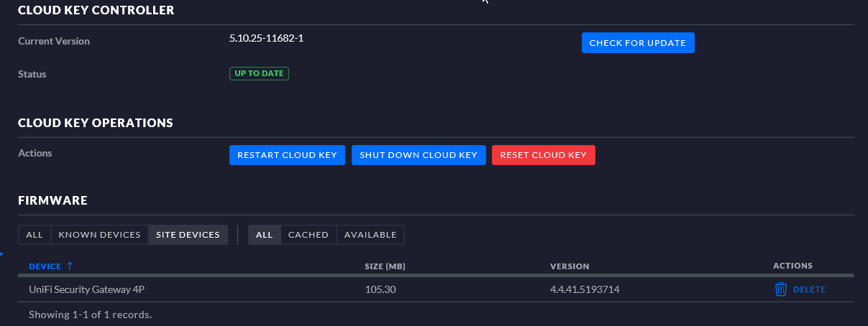Switch to the KNOWN DEVICES filter
Viewport: 868px width, 326px height.
(x=99, y=235)
